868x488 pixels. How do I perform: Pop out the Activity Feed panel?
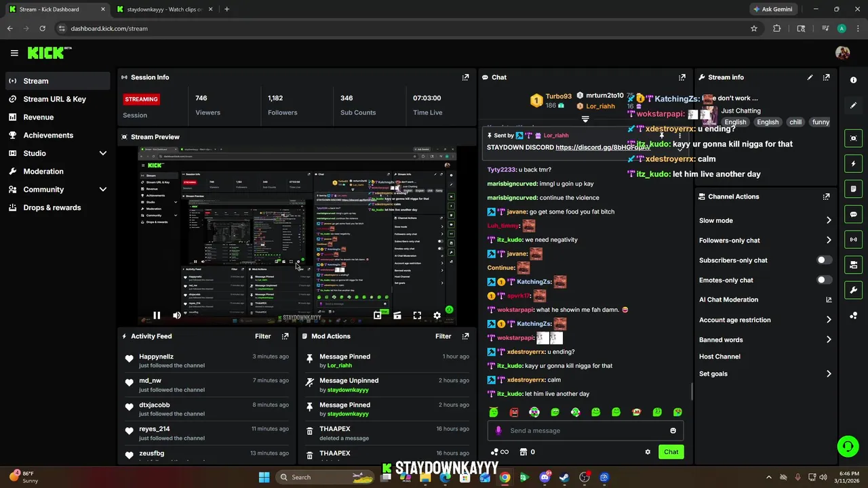(285, 336)
